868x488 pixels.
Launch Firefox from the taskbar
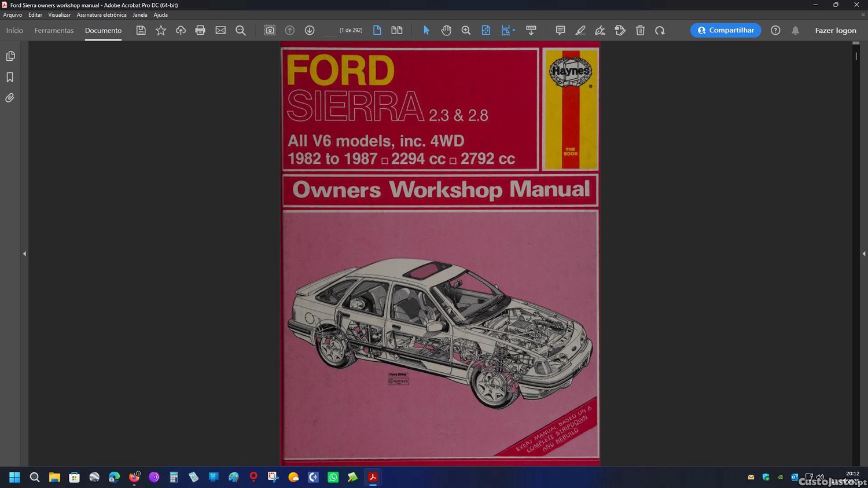134,477
